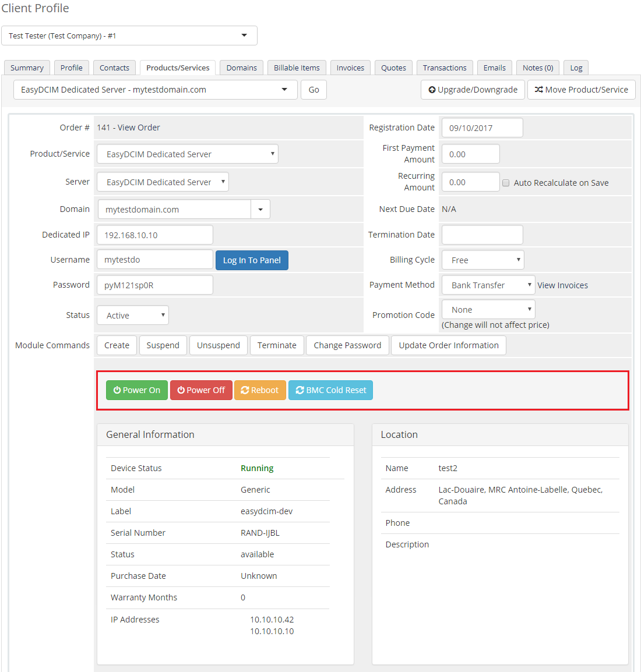Open the View Invoices link
The image size is (641, 672).
562,285
